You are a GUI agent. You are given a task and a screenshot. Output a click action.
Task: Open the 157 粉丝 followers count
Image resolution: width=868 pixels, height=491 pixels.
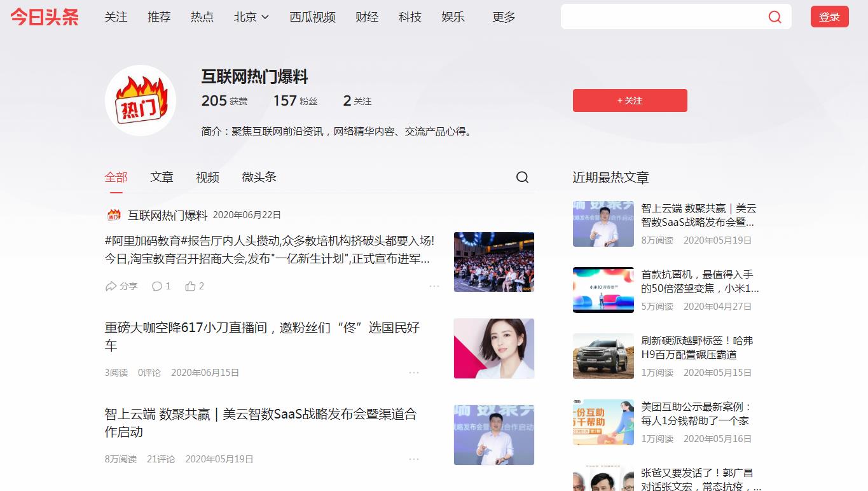pyautogui.click(x=295, y=100)
